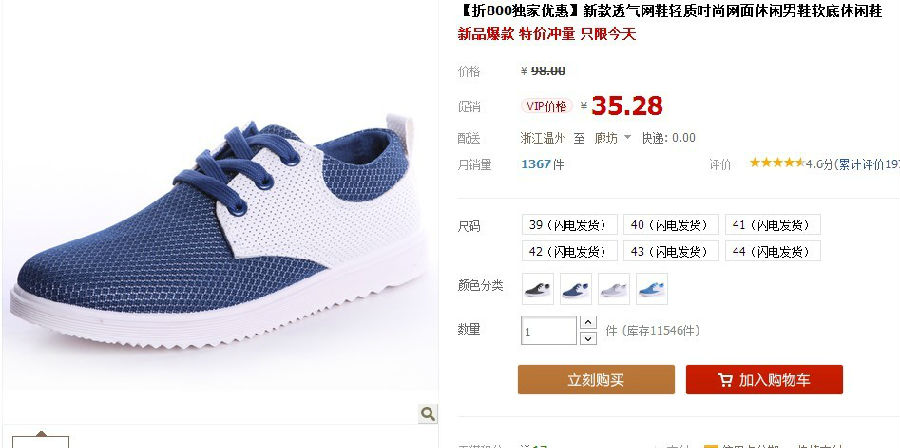Choose the dark blue shoe color thumbnail
This screenshot has width=900, height=448.
pos(576,289)
